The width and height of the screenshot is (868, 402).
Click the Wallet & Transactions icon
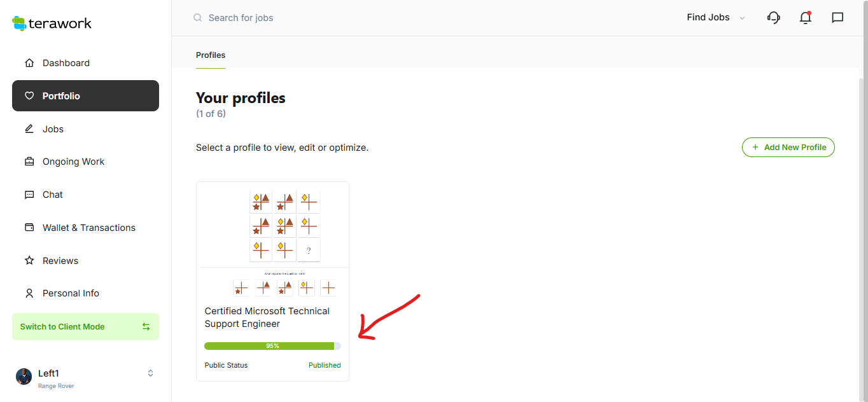coord(29,228)
